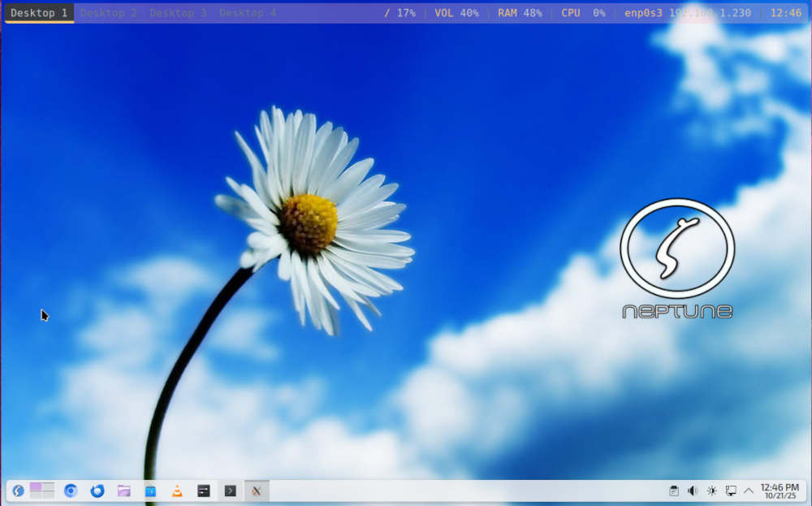Click the VOL 40% indicator in status bar
812x506 pixels.
pos(456,13)
